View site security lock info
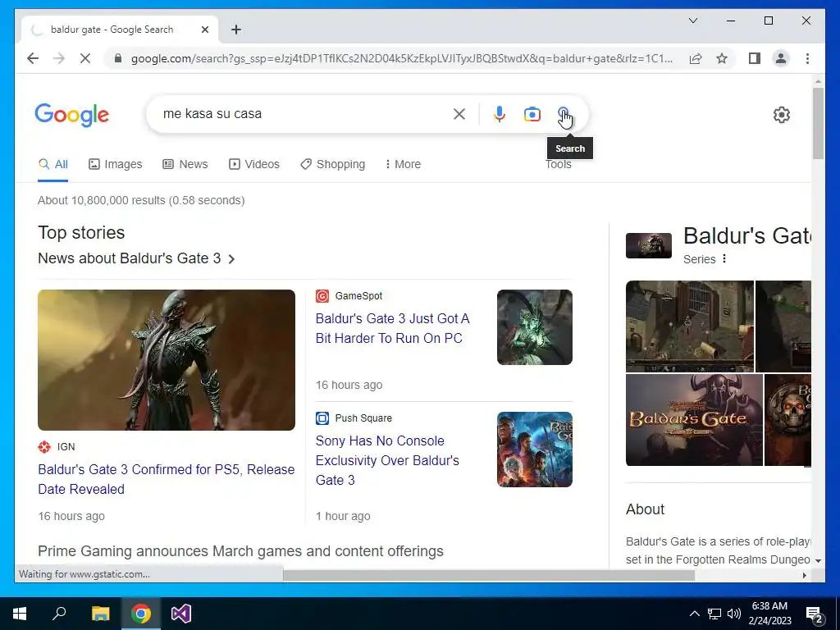The image size is (840, 630). pos(118,58)
